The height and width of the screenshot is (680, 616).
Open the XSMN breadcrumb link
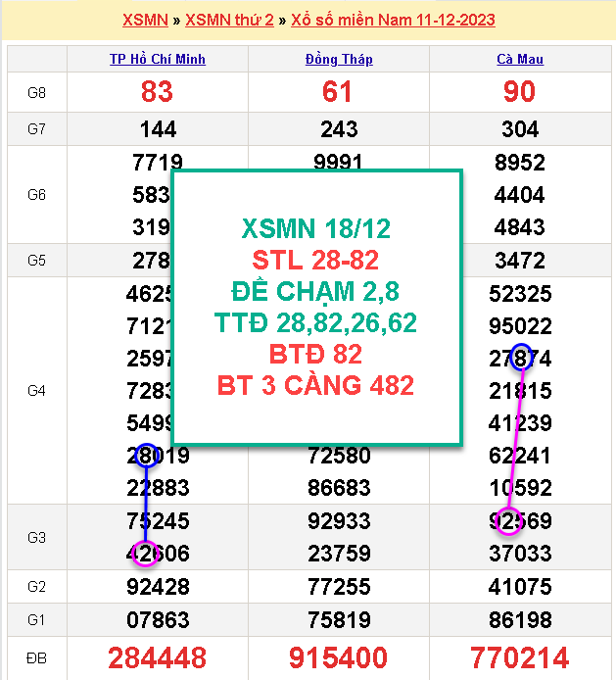click(x=145, y=20)
